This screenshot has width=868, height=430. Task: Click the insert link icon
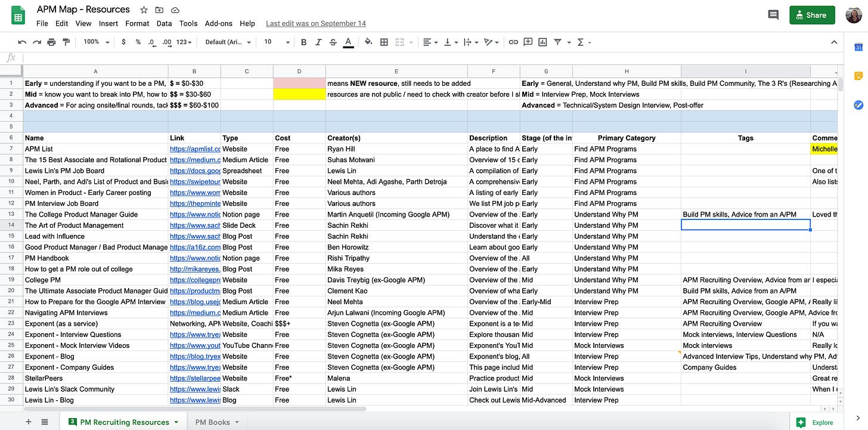coord(513,42)
